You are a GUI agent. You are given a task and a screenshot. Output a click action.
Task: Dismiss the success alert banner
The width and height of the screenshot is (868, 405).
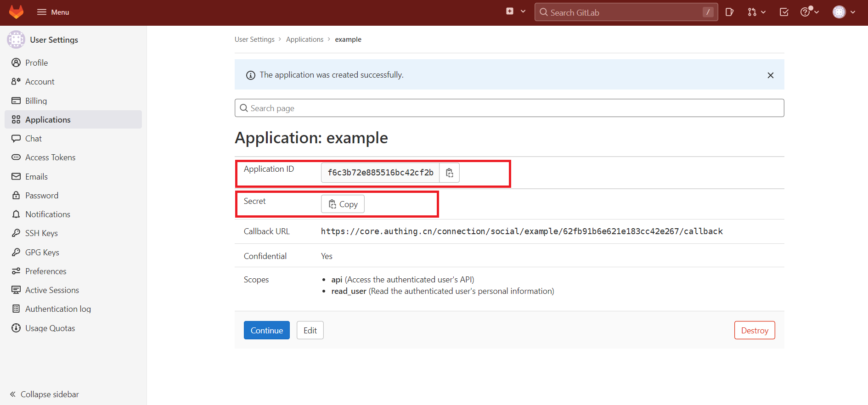point(770,75)
